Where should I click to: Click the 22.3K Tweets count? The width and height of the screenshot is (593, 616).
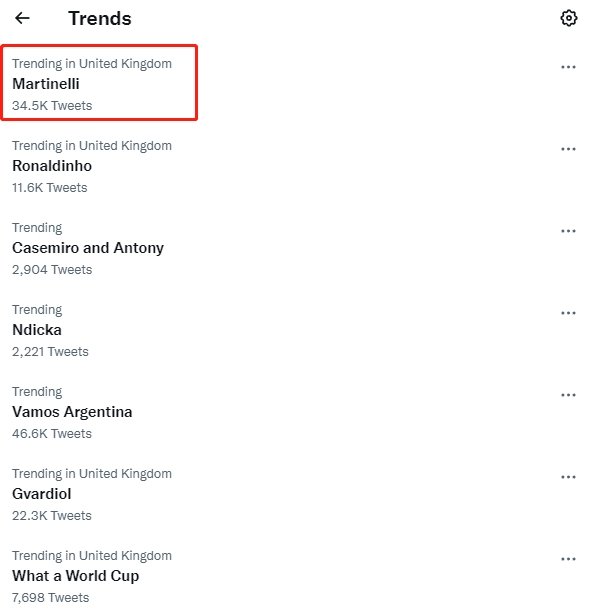pos(51,516)
